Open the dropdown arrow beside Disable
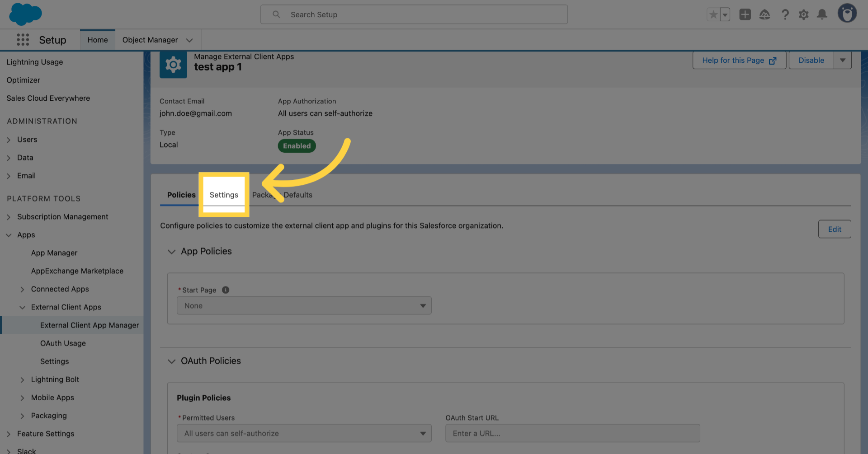The width and height of the screenshot is (868, 454). (x=843, y=60)
